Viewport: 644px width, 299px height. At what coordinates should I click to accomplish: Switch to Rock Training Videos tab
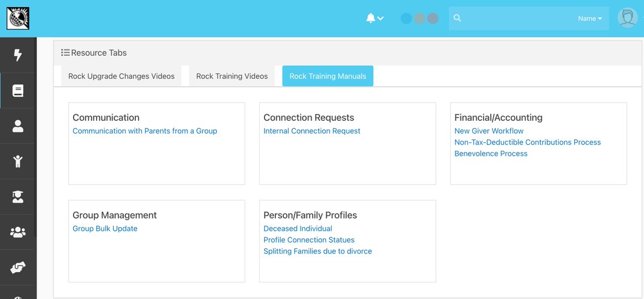click(232, 76)
